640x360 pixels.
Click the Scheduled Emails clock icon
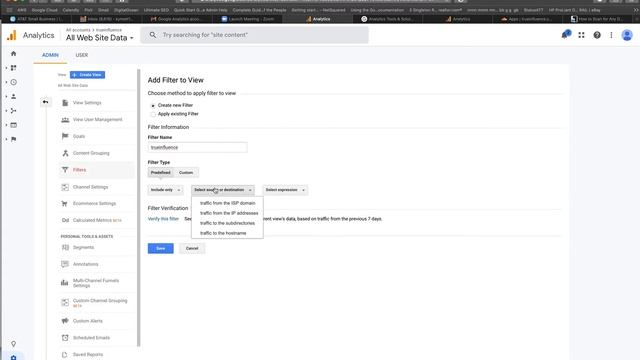point(65,338)
